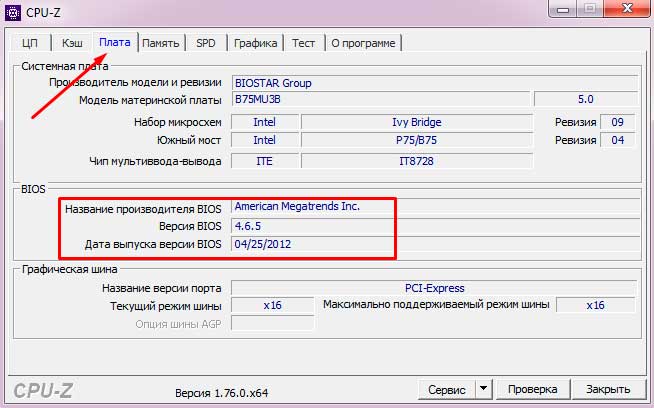Click the Название версии порта label
The image size is (654, 408).
(162, 288)
